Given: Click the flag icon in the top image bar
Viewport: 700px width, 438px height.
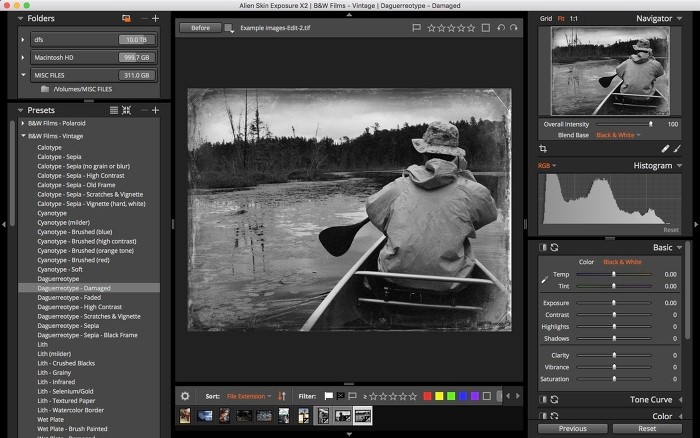Looking at the screenshot, I should coord(416,28).
